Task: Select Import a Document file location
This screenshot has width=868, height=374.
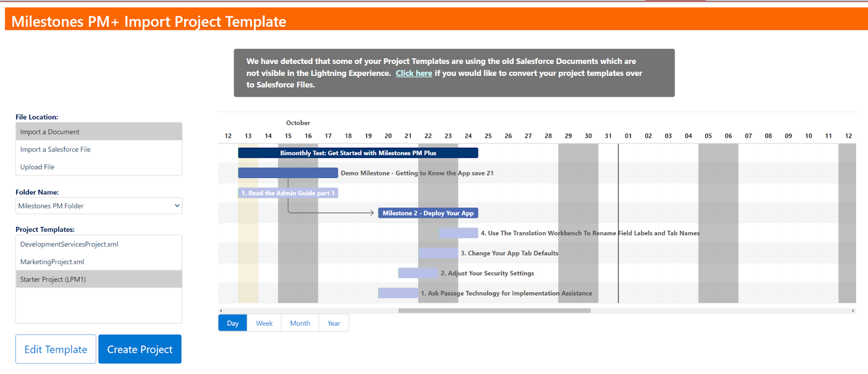Action: pyautogui.click(x=99, y=132)
